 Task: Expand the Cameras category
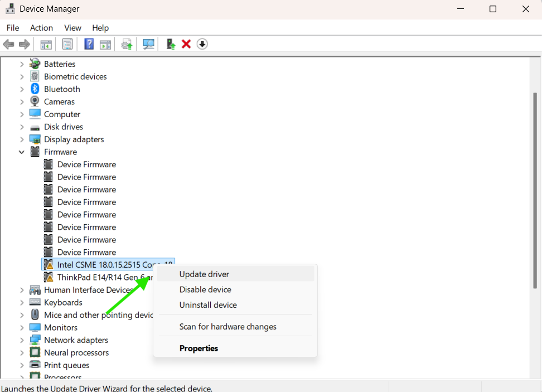tap(22, 101)
